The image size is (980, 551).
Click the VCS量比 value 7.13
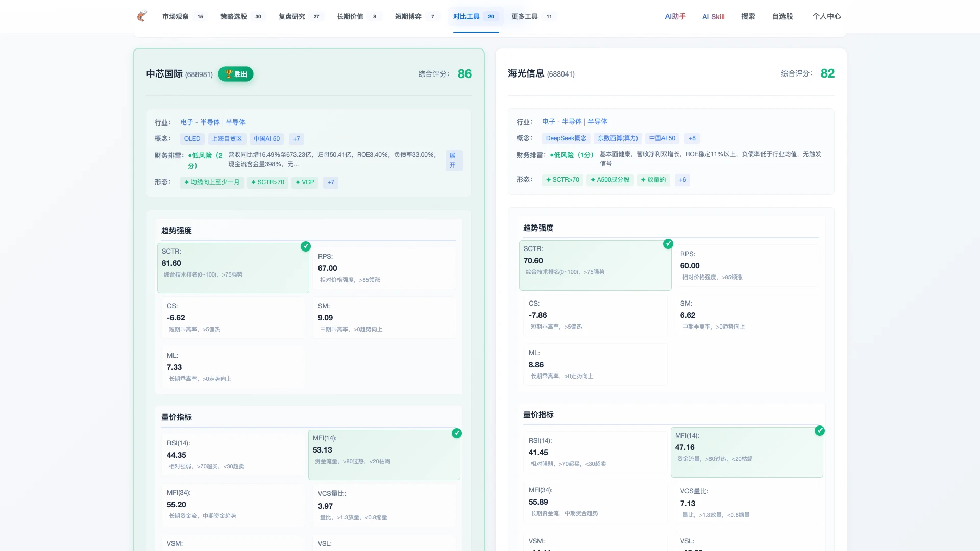(x=688, y=504)
